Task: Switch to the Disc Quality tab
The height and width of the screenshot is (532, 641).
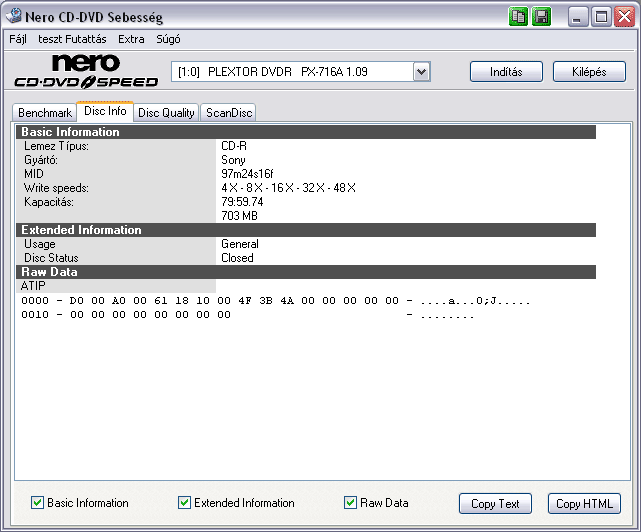Action: [x=166, y=113]
